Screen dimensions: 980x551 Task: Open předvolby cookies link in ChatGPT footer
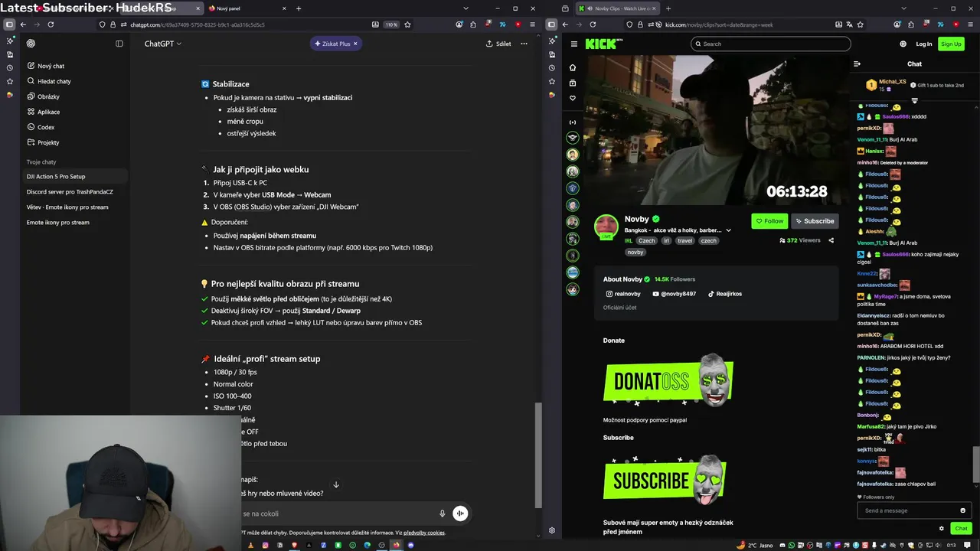[424, 533]
